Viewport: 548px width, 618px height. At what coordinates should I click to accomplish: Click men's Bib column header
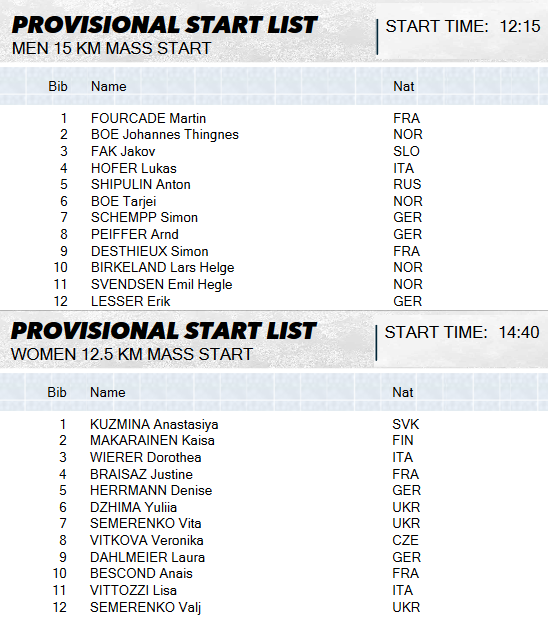(58, 86)
